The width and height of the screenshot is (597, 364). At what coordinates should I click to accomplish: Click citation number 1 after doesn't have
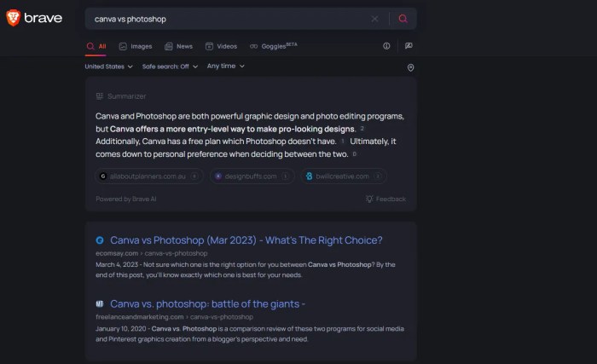click(342, 142)
